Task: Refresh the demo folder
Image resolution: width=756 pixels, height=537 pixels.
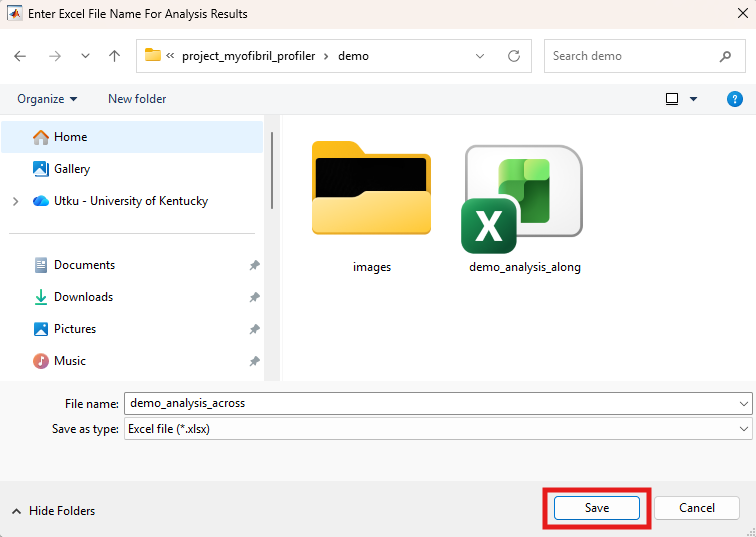Action: tap(514, 56)
